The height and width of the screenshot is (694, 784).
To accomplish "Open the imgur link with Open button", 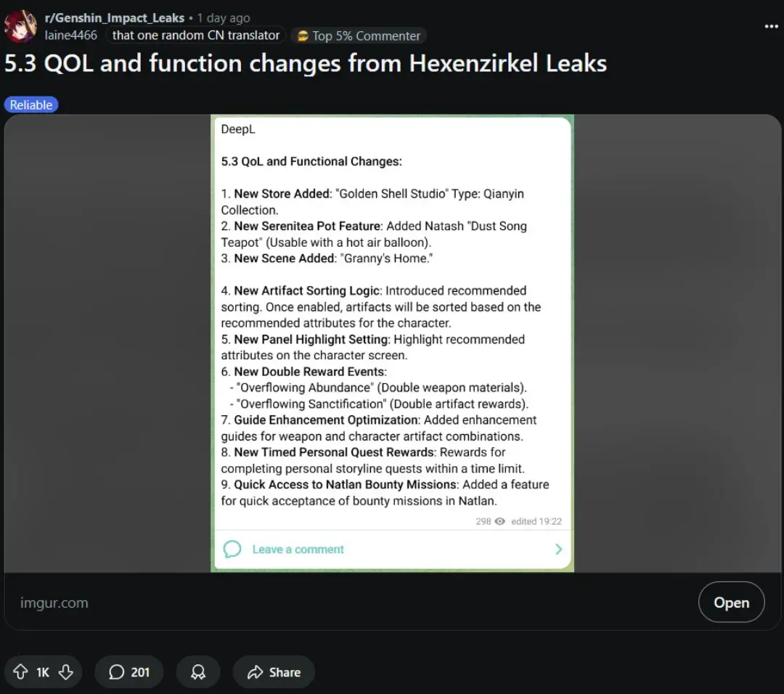I will [x=731, y=602].
